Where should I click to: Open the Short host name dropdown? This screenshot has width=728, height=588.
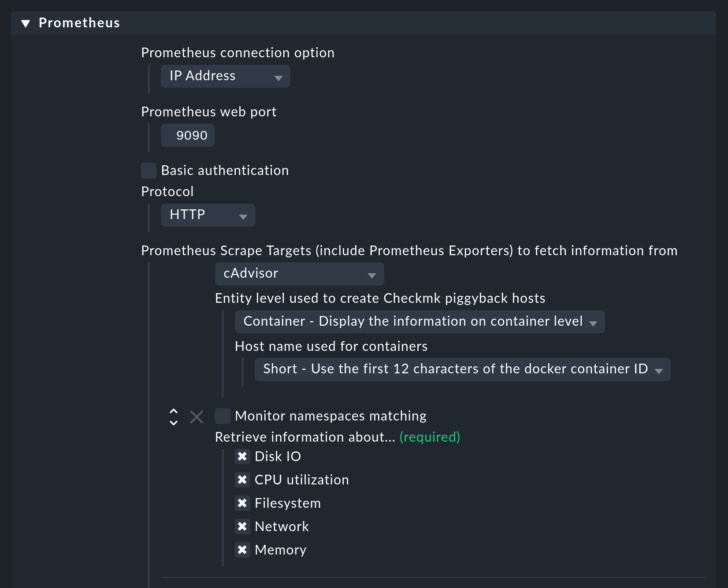462,369
